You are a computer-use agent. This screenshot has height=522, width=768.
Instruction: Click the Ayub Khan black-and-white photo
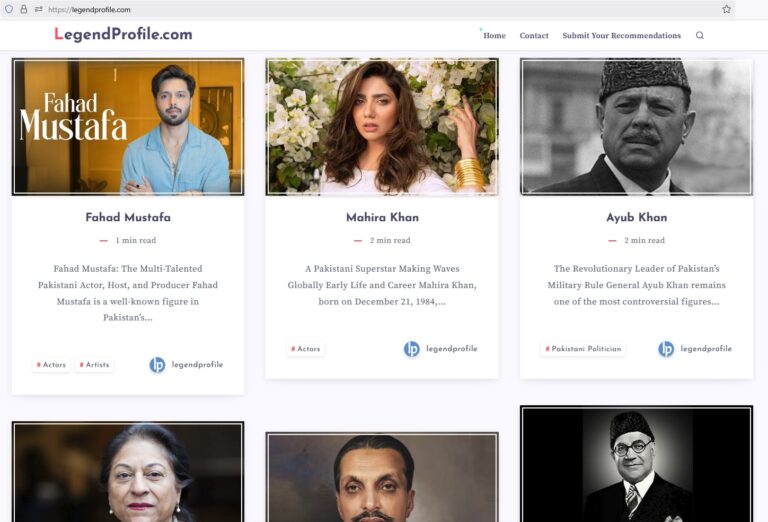636,127
